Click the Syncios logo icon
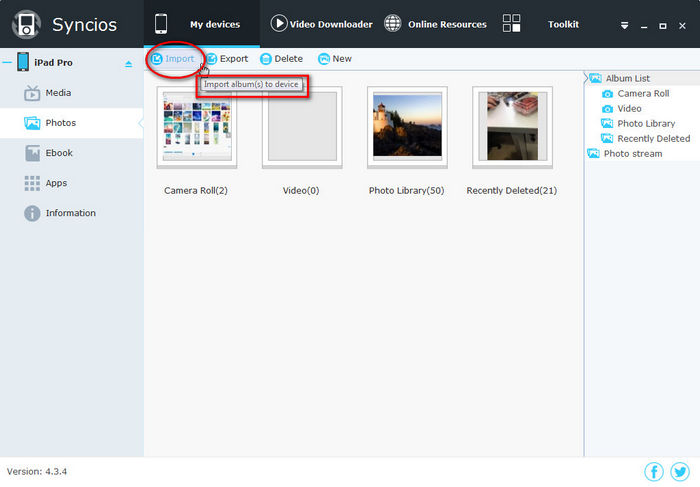 [26, 24]
